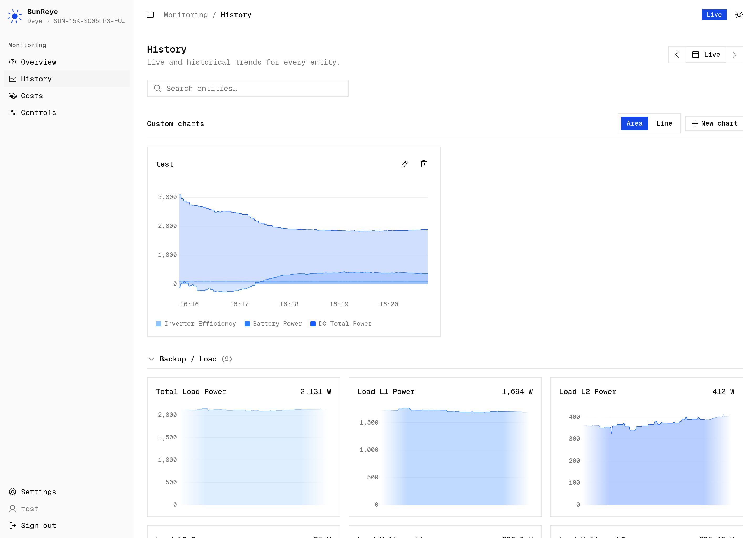The height and width of the screenshot is (538, 756).
Task: Click the SunReye sun logo
Action: [14, 16]
